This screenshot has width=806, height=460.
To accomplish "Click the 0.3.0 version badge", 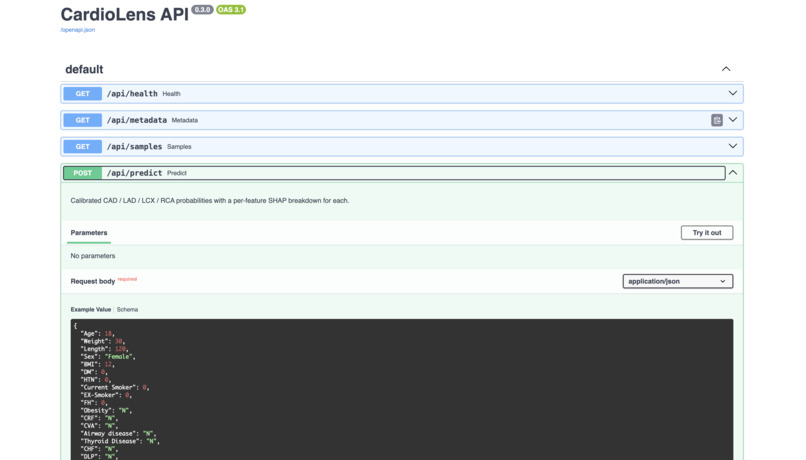I will pos(203,10).
